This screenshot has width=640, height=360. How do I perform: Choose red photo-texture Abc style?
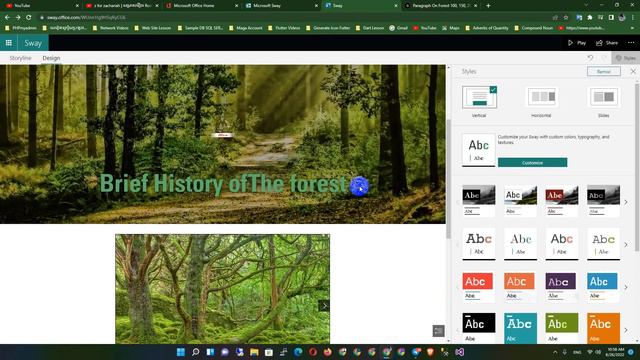coord(562,200)
